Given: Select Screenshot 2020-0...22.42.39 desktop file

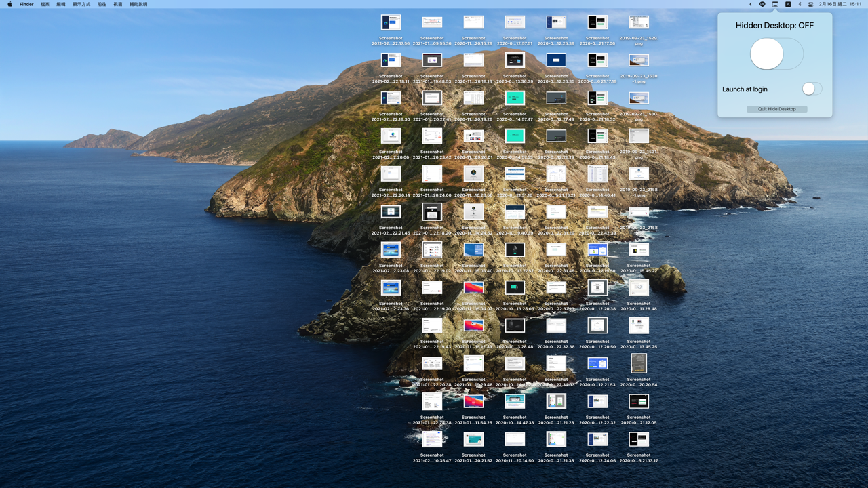Looking at the screenshot, I should pyautogui.click(x=597, y=220).
